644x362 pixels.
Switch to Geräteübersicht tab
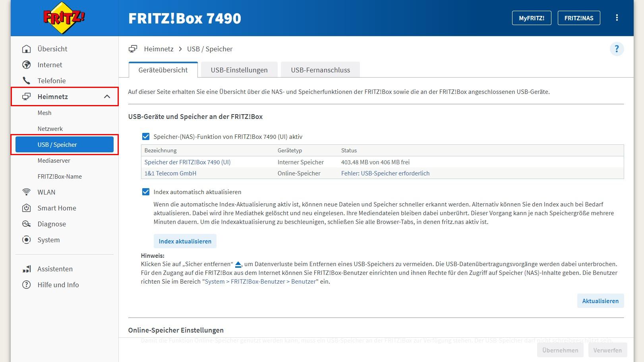pos(163,70)
